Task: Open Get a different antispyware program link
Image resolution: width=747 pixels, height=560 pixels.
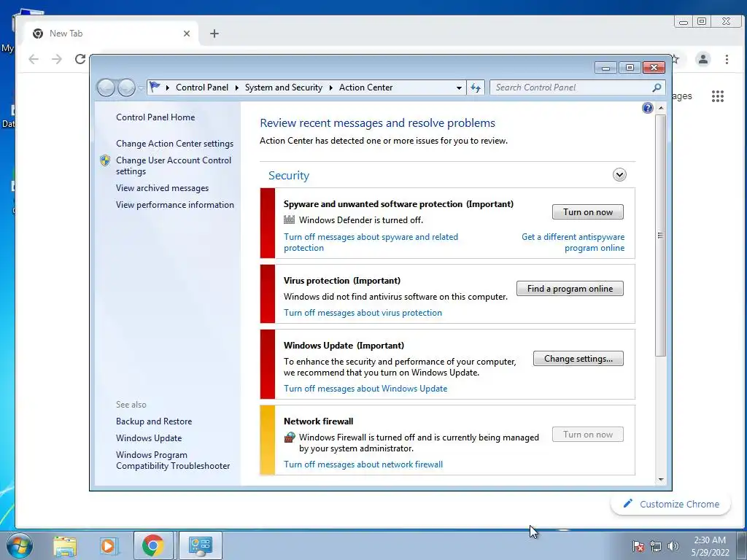Action: pyautogui.click(x=573, y=242)
